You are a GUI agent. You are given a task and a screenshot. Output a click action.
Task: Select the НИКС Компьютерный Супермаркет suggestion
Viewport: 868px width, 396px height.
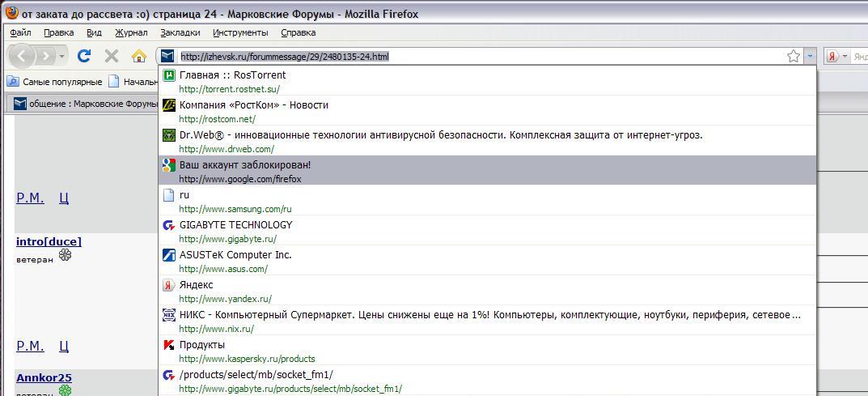(x=487, y=320)
